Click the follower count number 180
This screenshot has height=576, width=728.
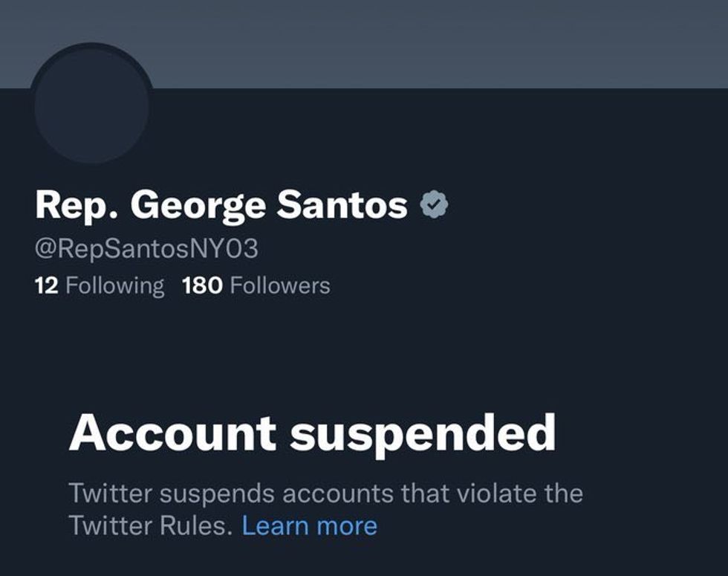(x=202, y=285)
